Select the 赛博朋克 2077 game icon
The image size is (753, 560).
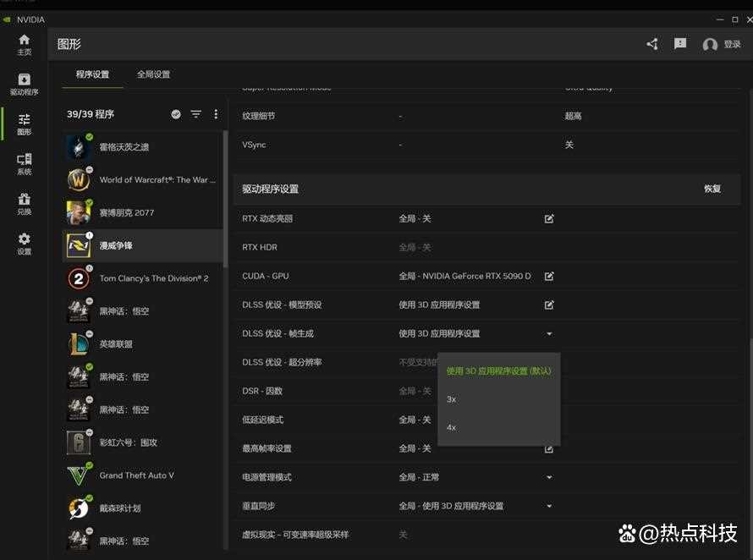(79, 212)
